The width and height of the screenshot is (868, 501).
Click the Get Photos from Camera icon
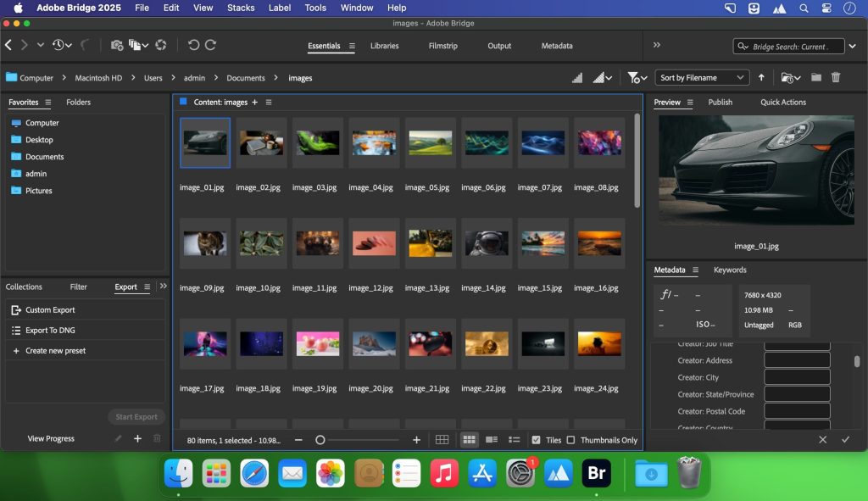pyautogui.click(x=117, y=45)
